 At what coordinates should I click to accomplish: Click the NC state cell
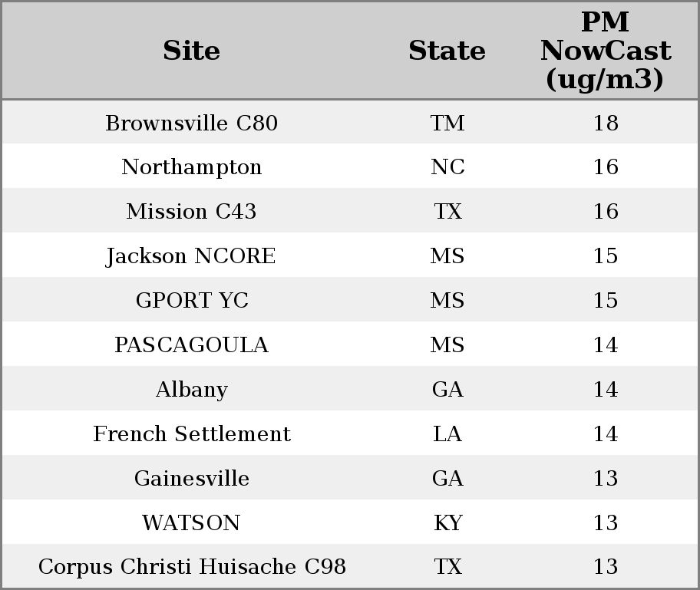point(447,167)
